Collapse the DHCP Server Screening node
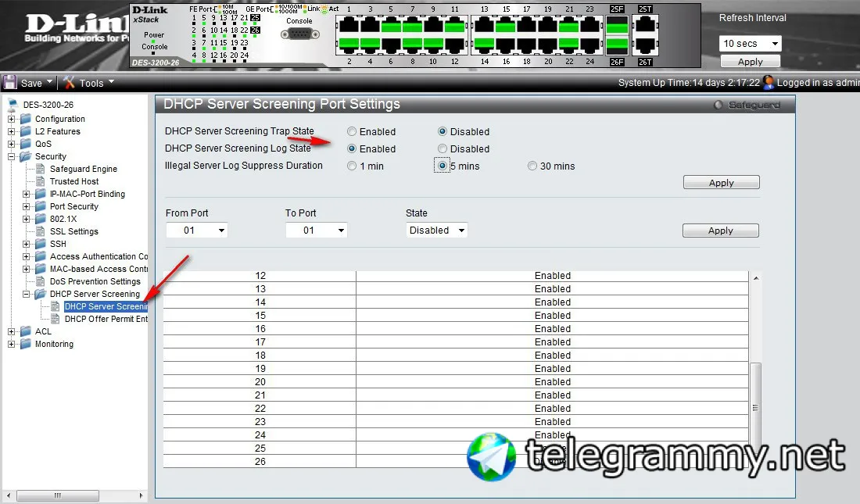Viewport: 860px width, 504px height. [x=26, y=295]
